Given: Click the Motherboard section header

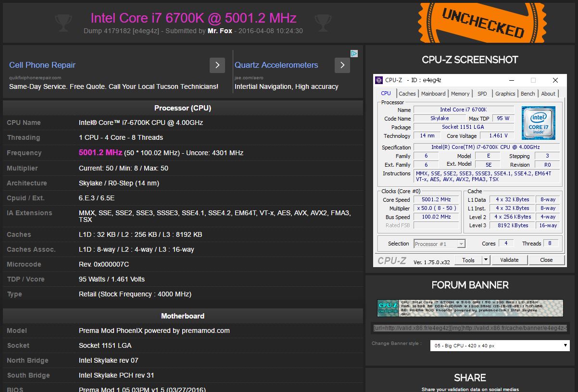Looking at the screenshot, I should (x=183, y=316).
